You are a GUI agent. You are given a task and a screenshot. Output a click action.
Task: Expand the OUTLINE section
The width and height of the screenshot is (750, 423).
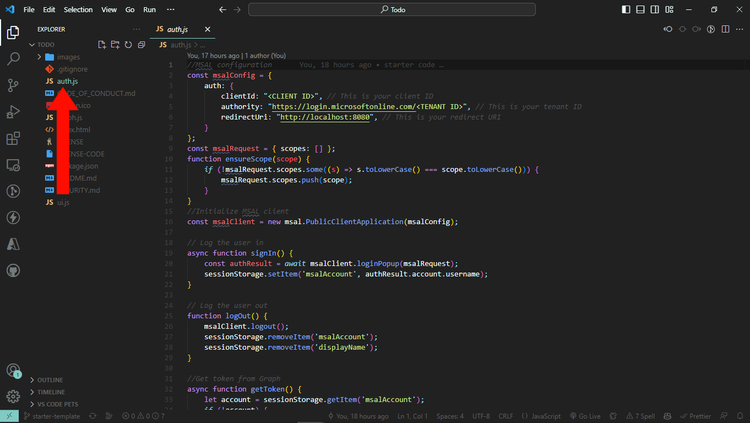click(50, 380)
